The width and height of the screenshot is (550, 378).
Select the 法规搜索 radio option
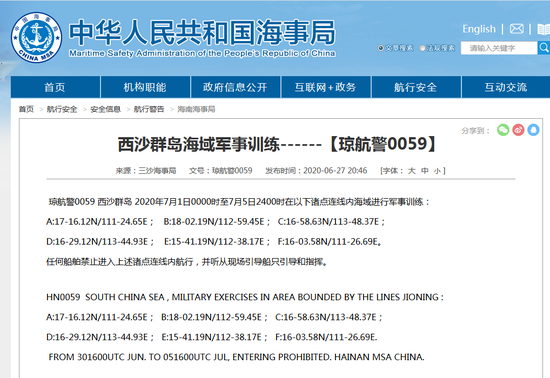tap(422, 48)
